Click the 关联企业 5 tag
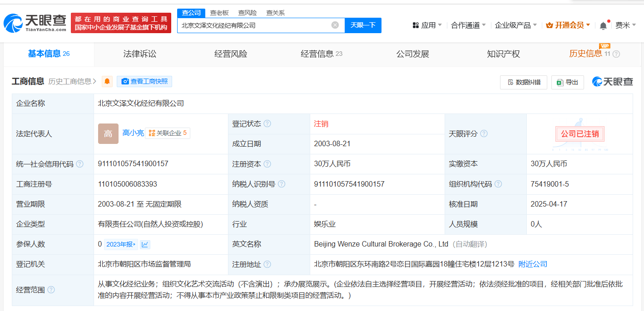Viewport: 644px width, 311px height. click(x=168, y=133)
